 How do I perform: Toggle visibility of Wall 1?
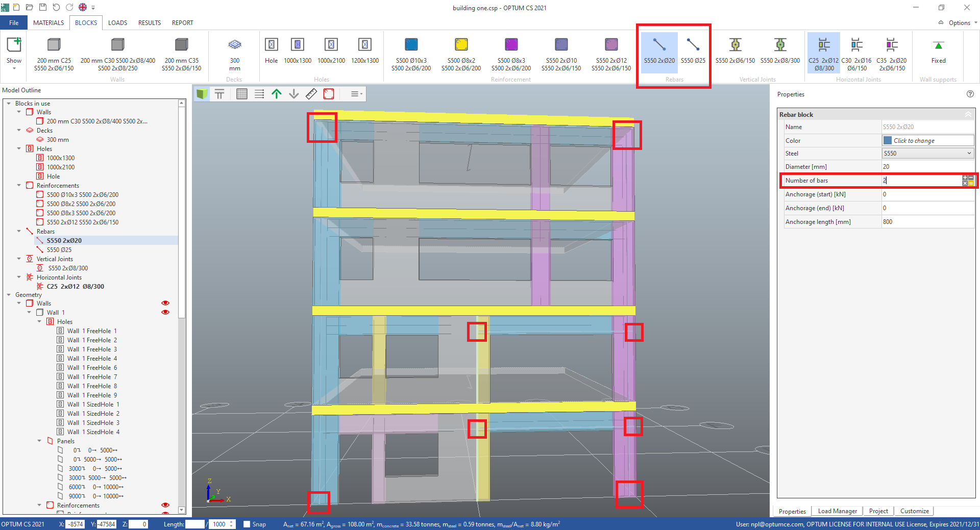click(x=165, y=312)
